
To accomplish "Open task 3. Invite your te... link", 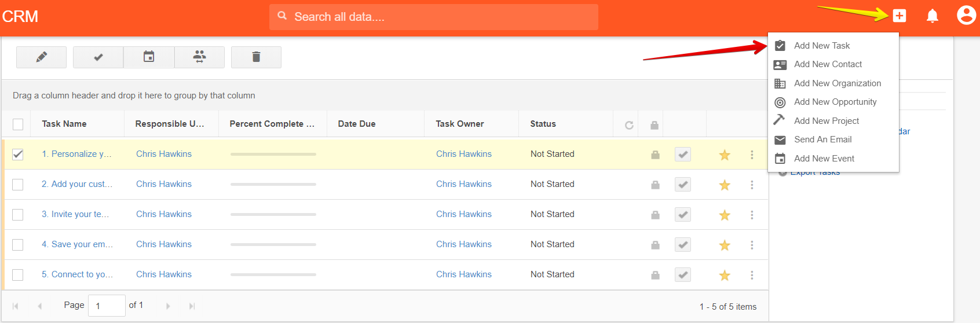I will (x=75, y=214).
